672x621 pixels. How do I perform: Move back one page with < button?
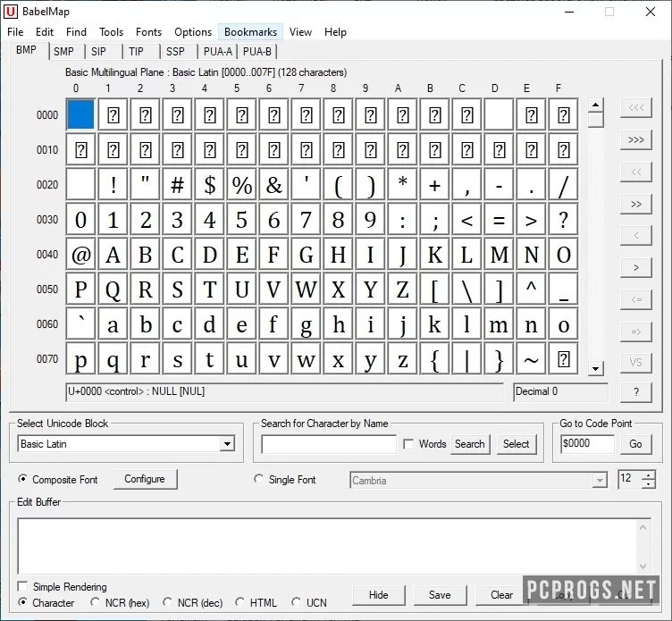coord(636,235)
